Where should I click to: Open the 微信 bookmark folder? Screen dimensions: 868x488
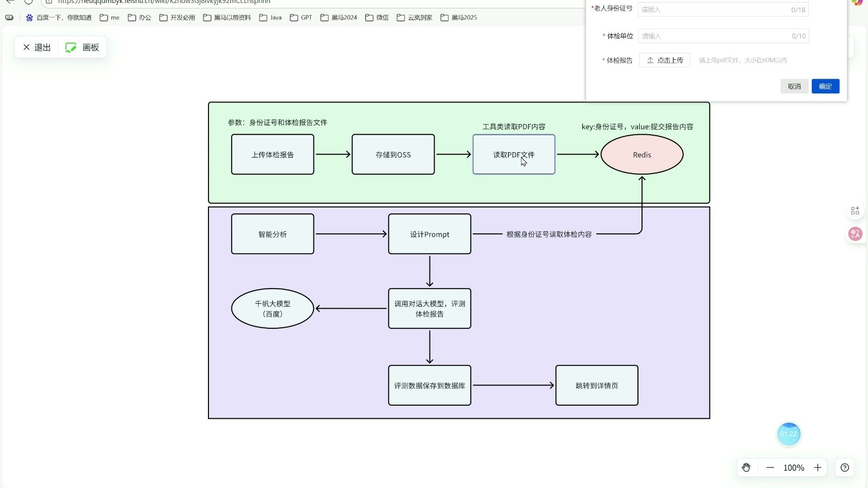click(x=377, y=18)
